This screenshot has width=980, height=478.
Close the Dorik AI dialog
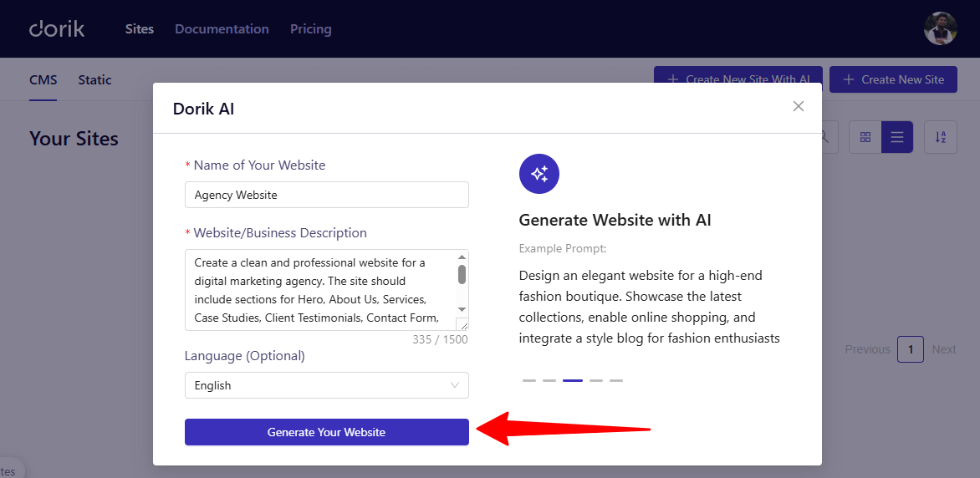tap(798, 106)
